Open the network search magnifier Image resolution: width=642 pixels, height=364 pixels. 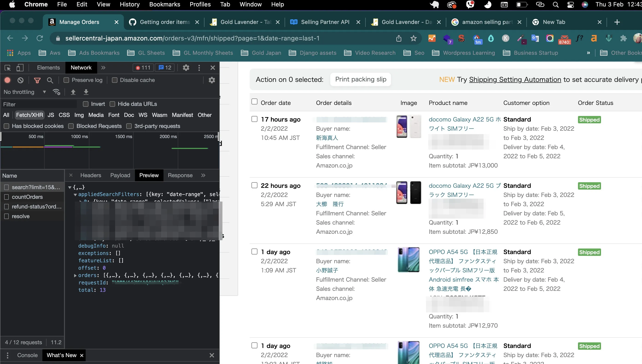(50, 80)
